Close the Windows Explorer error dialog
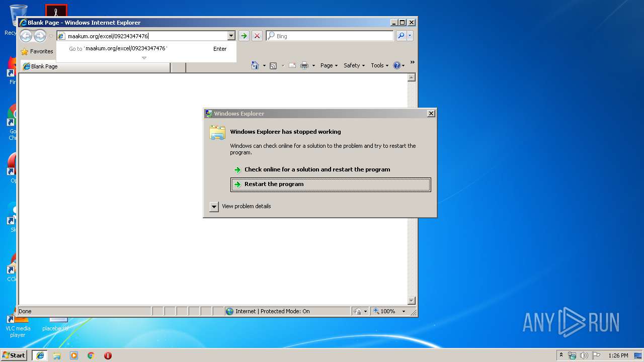 (431, 114)
